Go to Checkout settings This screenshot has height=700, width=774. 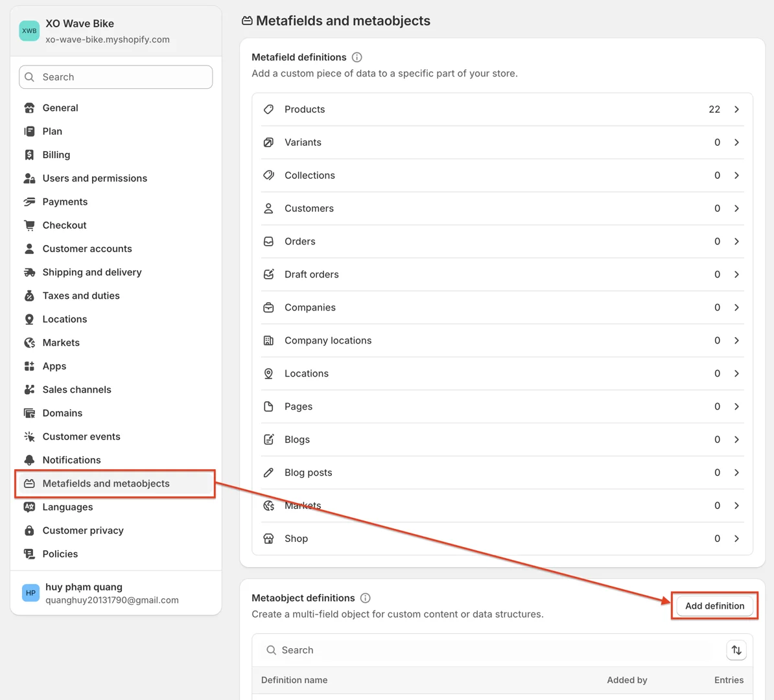pos(115,225)
